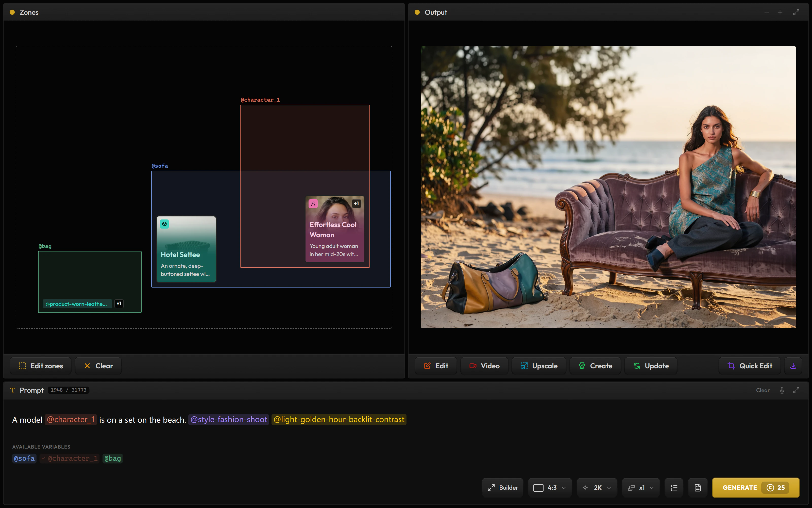Viewport: 812px width, 508px height.
Task: Select the @sofa zone label
Action: (x=160, y=166)
